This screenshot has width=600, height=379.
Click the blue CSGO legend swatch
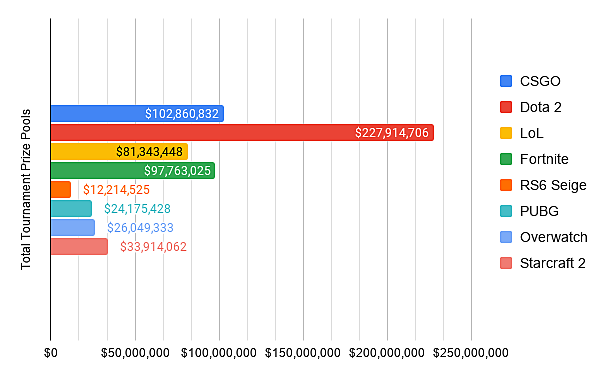(x=506, y=81)
